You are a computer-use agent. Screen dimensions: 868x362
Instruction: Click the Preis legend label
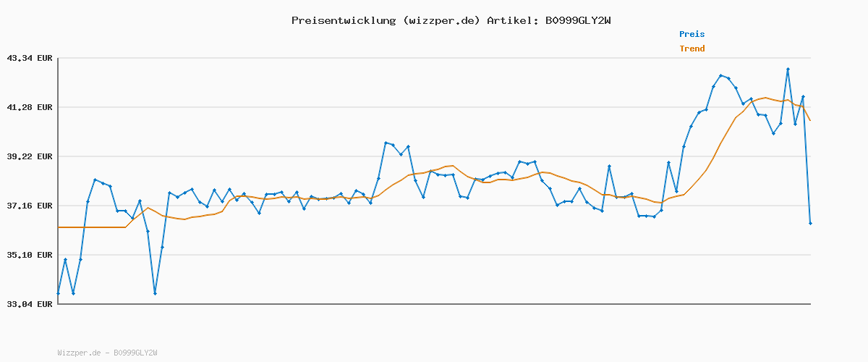click(x=692, y=34)
